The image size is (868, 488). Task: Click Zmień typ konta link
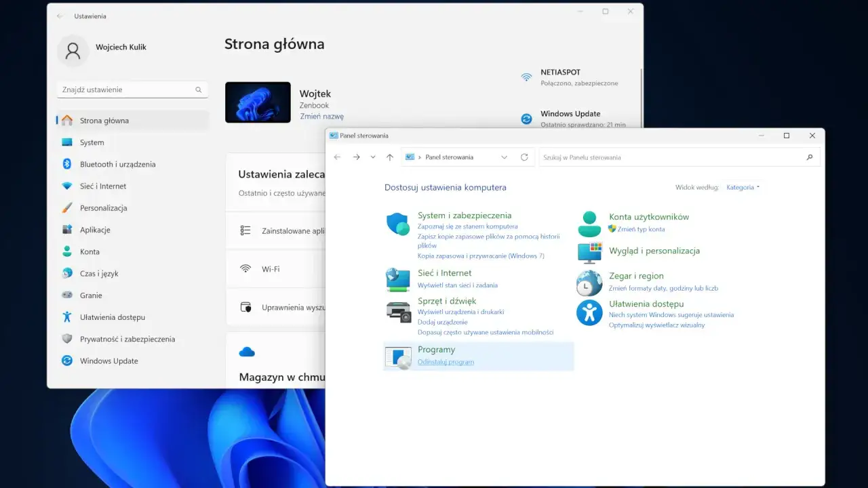point(641,229)
